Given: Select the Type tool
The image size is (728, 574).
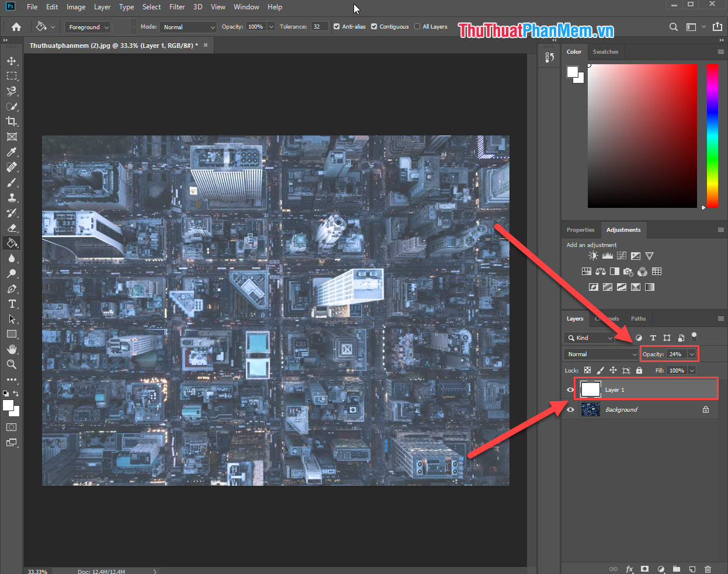Looking at the screenshot, I should click(x=12, y=304).
